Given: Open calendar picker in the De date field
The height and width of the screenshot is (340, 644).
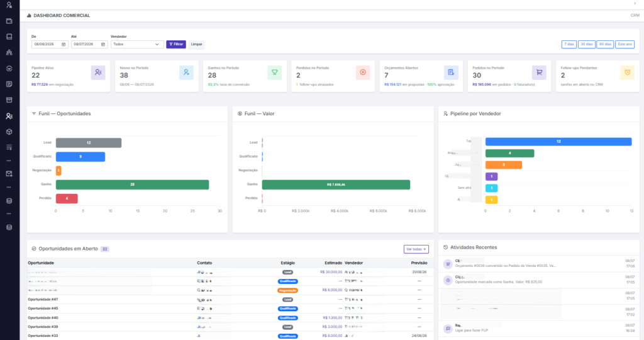Looking at the screenshot, I should click(64, 45).
